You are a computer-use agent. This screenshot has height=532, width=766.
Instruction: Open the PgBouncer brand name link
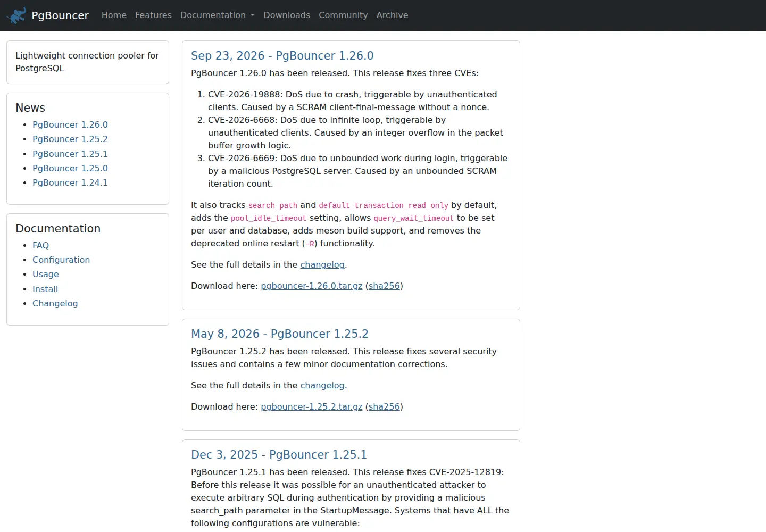60,15
